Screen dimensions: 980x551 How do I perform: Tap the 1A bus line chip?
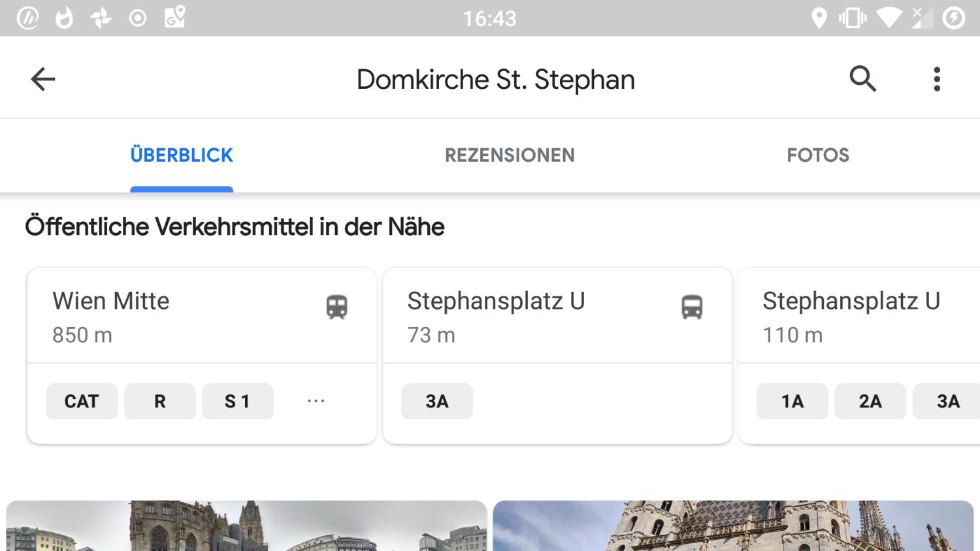792,401
